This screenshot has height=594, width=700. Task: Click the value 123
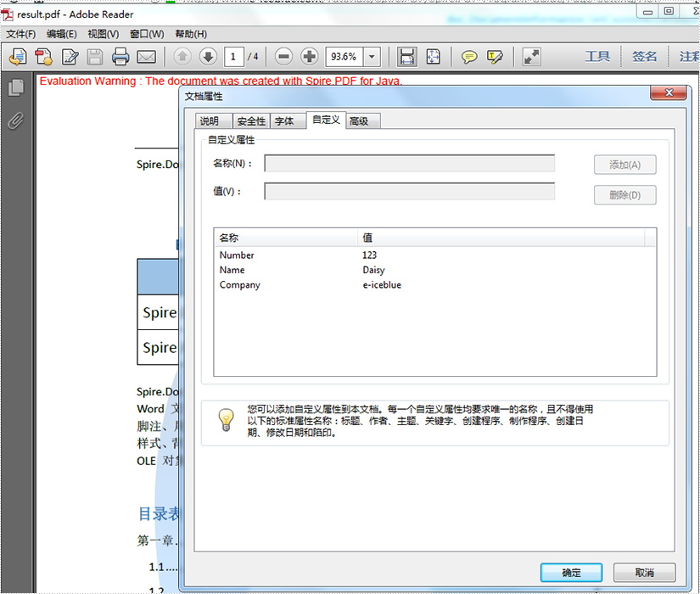(370, 255)
